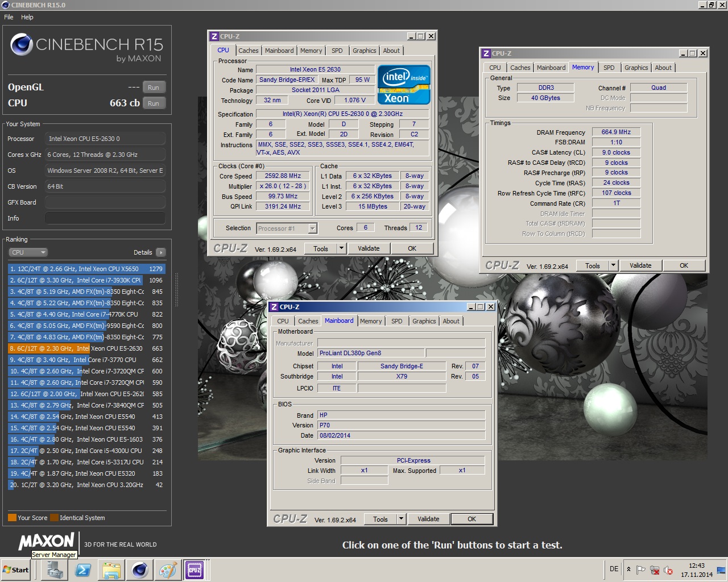Open the File menu
The height and width of the screenshot is (582, 728).
coord(9,17)
